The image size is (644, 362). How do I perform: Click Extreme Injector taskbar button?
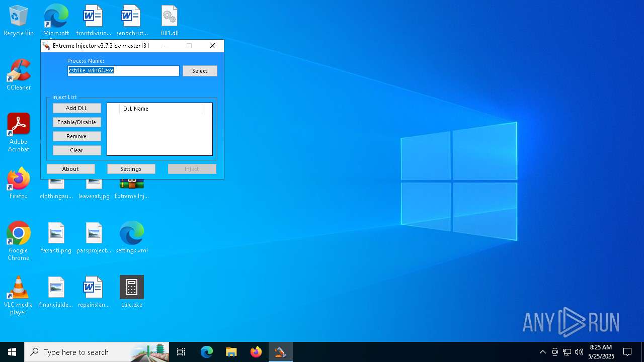(280, 352)
